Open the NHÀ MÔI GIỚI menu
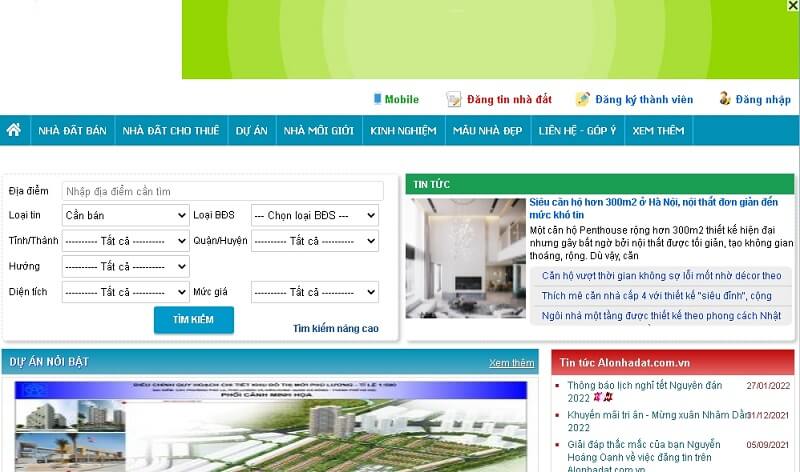 [319, 131]
